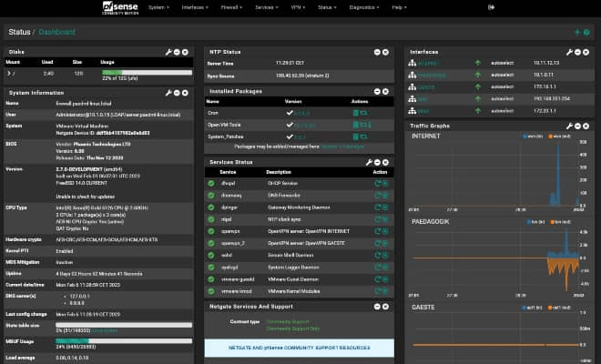Open the Firewall menu

click(231, 7)
